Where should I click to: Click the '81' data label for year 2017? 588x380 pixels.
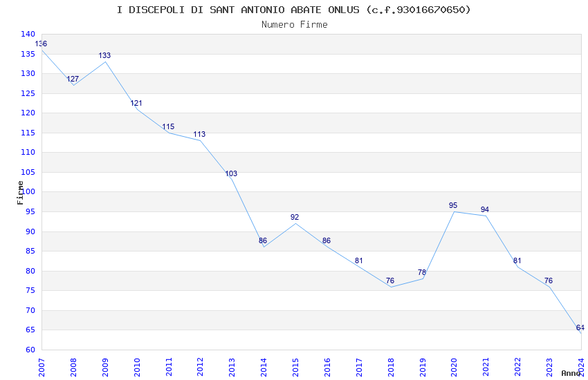point(359,260)
